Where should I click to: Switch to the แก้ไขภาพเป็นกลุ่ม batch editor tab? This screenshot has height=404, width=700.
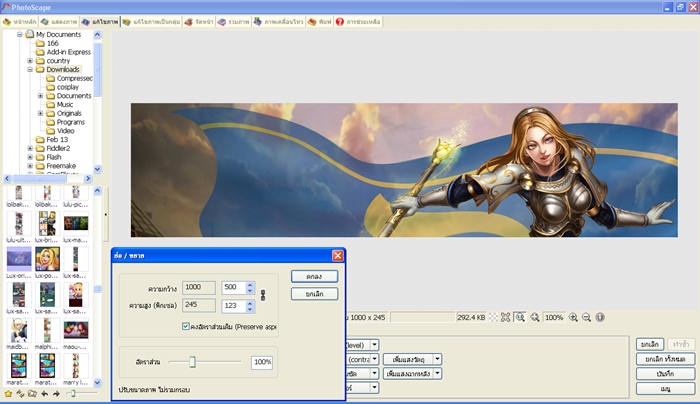click(x=150, y=21)
